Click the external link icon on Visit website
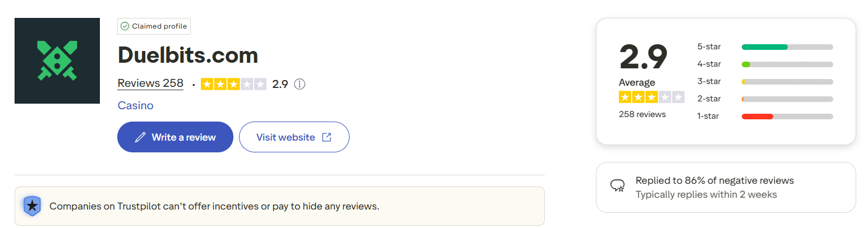Image resolution: width=868 pixels, height=228 pixels. [327, 137]
